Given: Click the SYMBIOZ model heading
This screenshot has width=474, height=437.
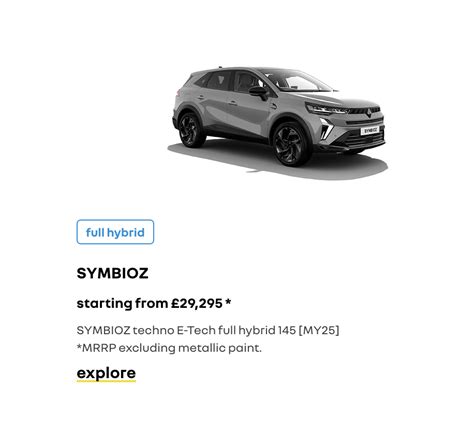Looking at the screenshot, I should [112, 273].
